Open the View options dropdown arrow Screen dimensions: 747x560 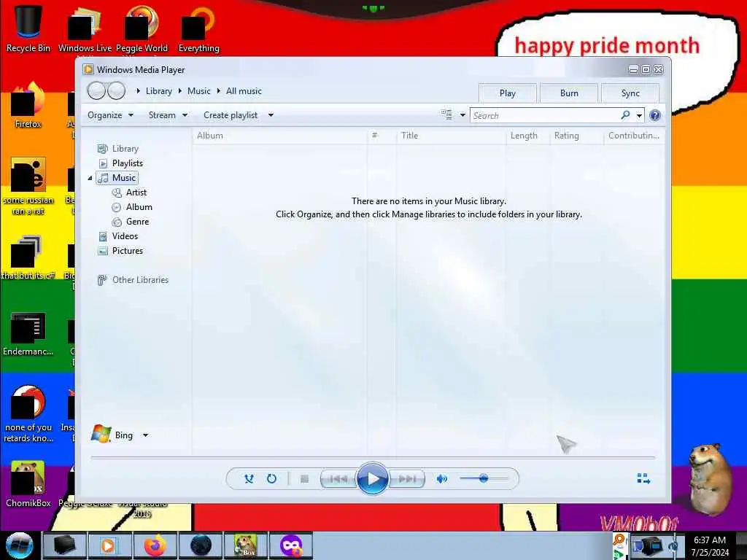point(462,115)
